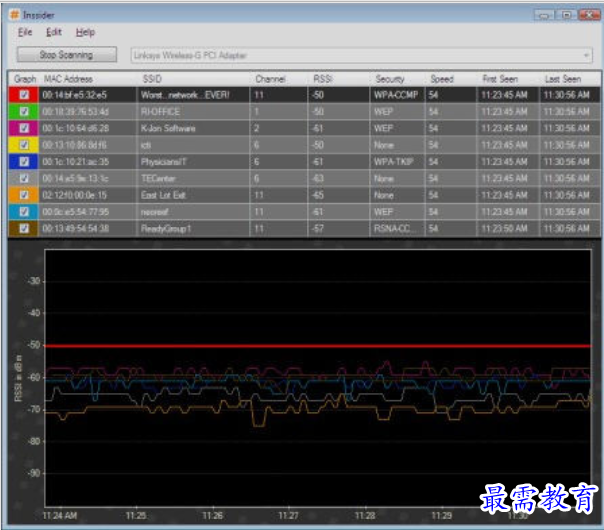Image resolution: width=604 pixels, height=530 pixels.
Task: Click the Security column header
Action: (390, 79)
